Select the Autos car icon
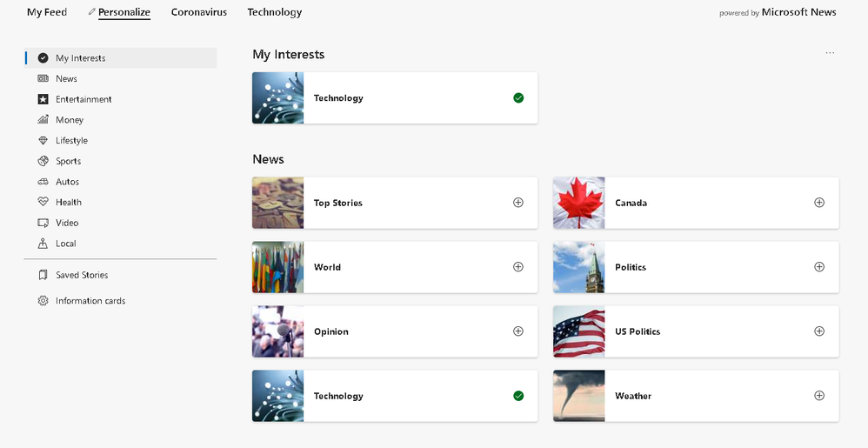 43,182
